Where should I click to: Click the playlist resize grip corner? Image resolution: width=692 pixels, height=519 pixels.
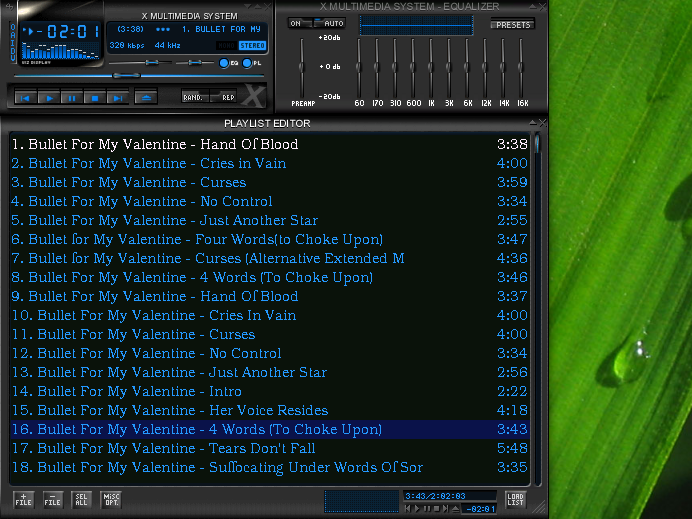pyautogui.click(x=539, y=507)
